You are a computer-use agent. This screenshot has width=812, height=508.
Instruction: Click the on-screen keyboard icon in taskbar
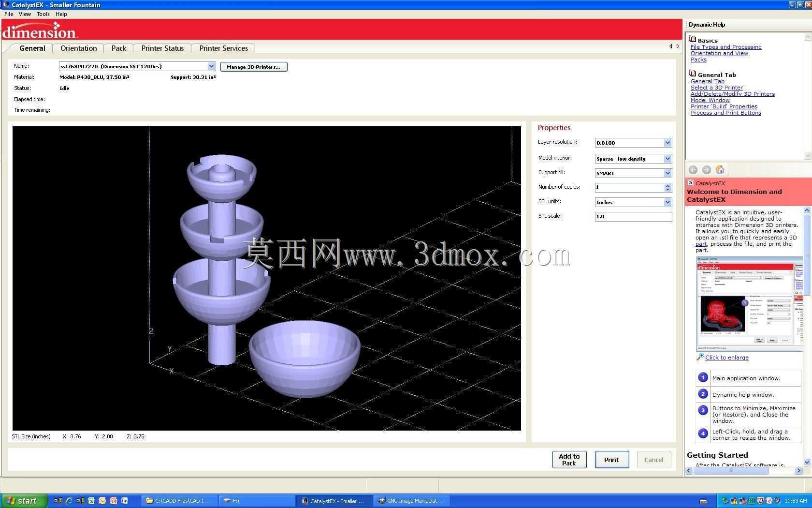(x=703, y=501)
